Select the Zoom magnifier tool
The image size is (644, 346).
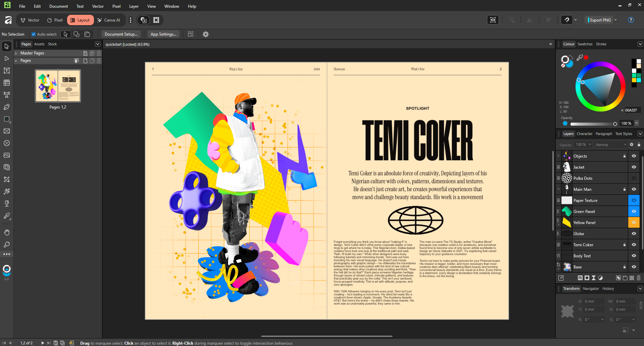[7, 245]
